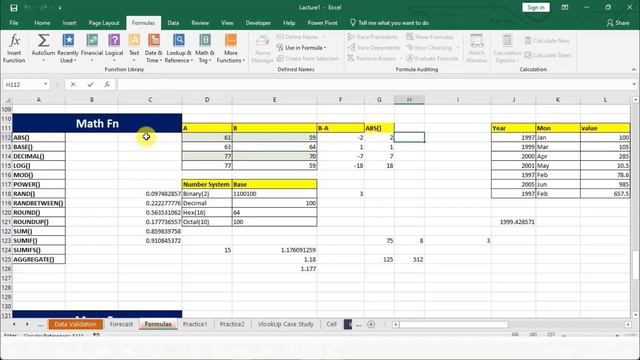Open the Practice2 sheet tab
The height and width of the screenshot is (360, 640).
tap(232, 324)
